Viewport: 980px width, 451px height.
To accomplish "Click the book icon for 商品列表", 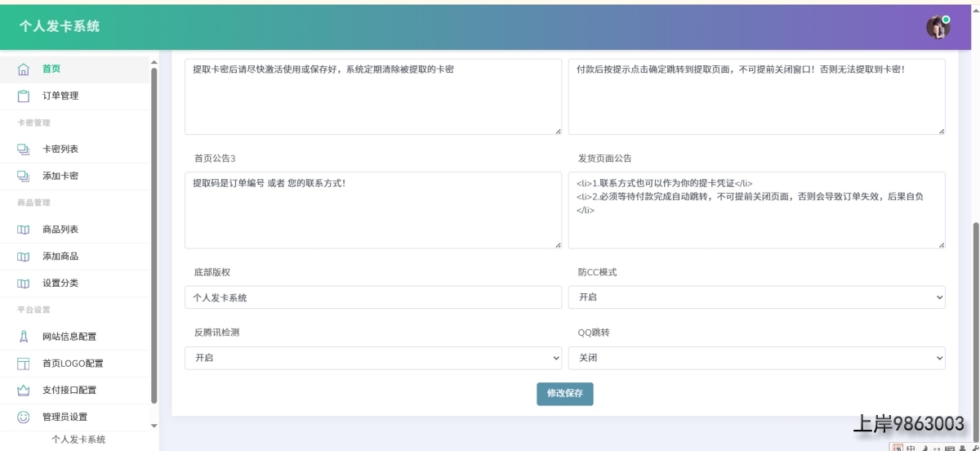I will [24, 230].
